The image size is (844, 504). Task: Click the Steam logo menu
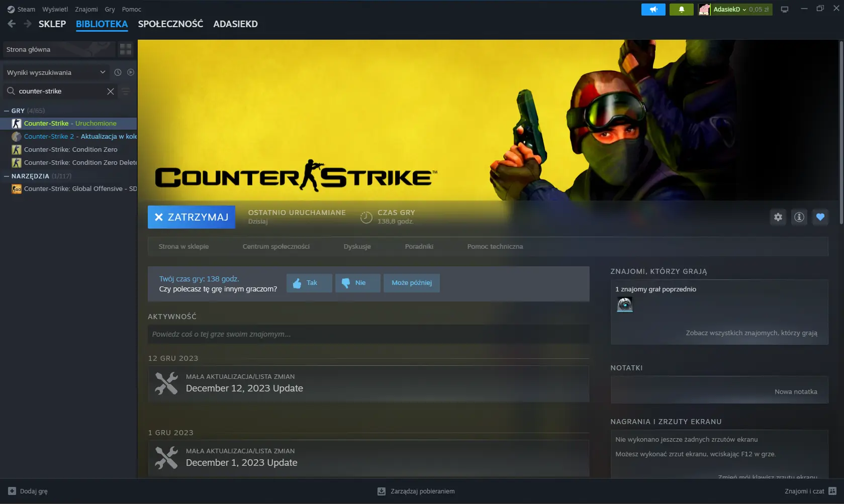tap(21, 9)
